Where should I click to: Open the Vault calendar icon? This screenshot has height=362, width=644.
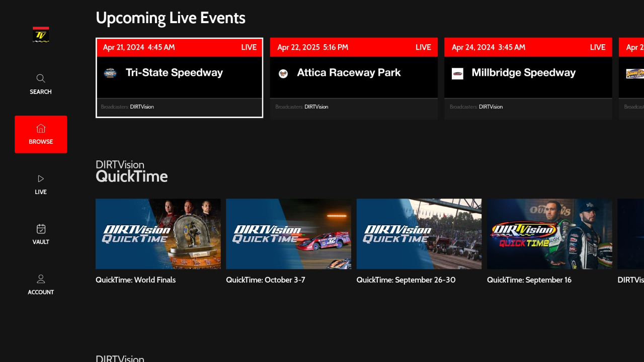[40, 229]
